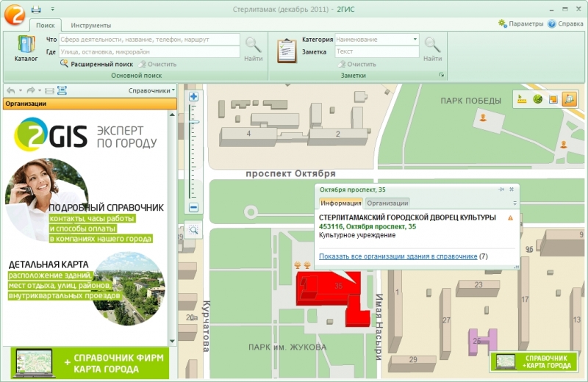Click the scroll up arrow of left panel
This screenshot has width=588, height=382.
coord(172,115)
